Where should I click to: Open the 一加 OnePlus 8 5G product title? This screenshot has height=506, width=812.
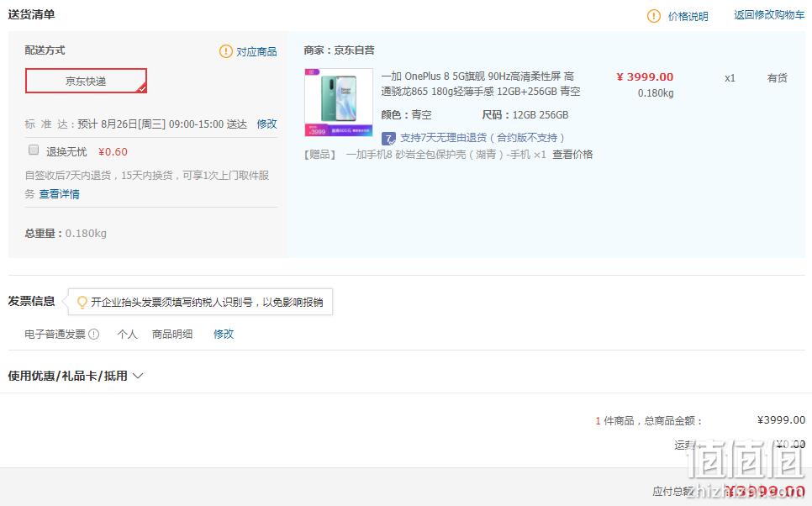(481, 84)
